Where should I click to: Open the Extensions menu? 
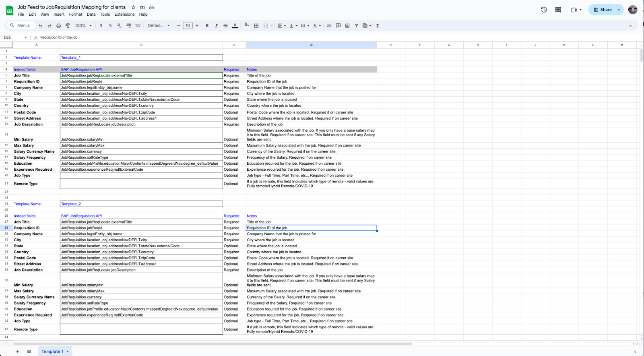[124, 14]
